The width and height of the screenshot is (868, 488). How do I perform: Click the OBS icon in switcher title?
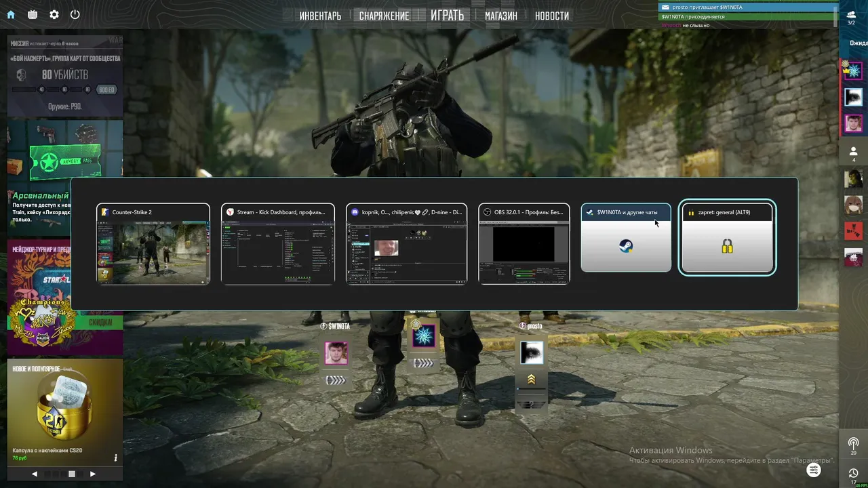487,212
